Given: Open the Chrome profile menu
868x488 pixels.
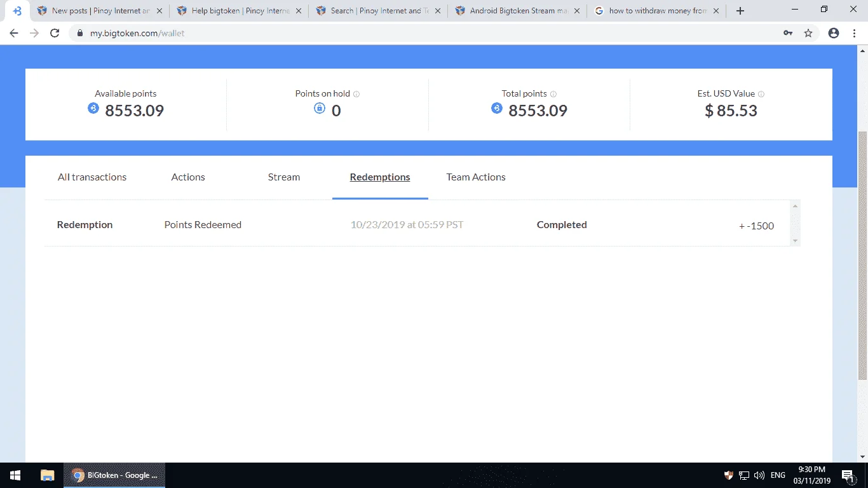Looking at the screenshot, I should point(834,33).
